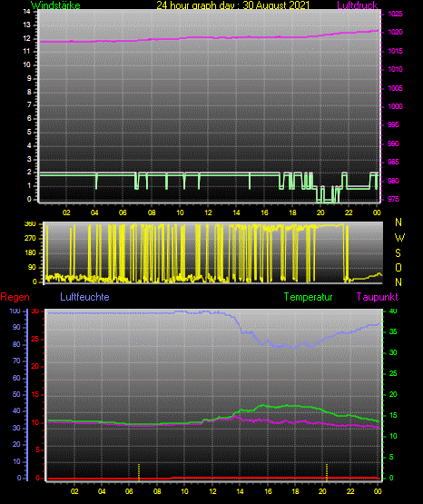Click the red 15 rain axis value
The height and width of the screenshot is (504, 423).
point(35,394)
